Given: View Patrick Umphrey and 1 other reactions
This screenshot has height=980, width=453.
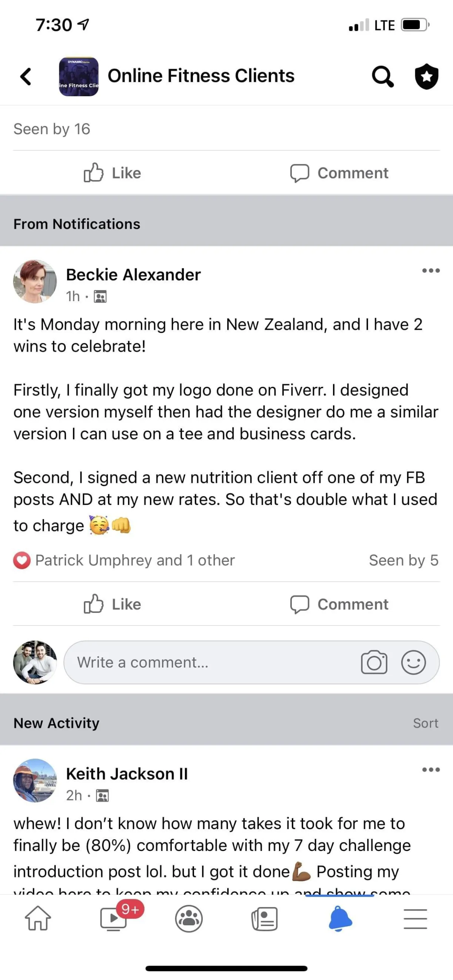Looking at the screenshot, I should coord(135,560).
